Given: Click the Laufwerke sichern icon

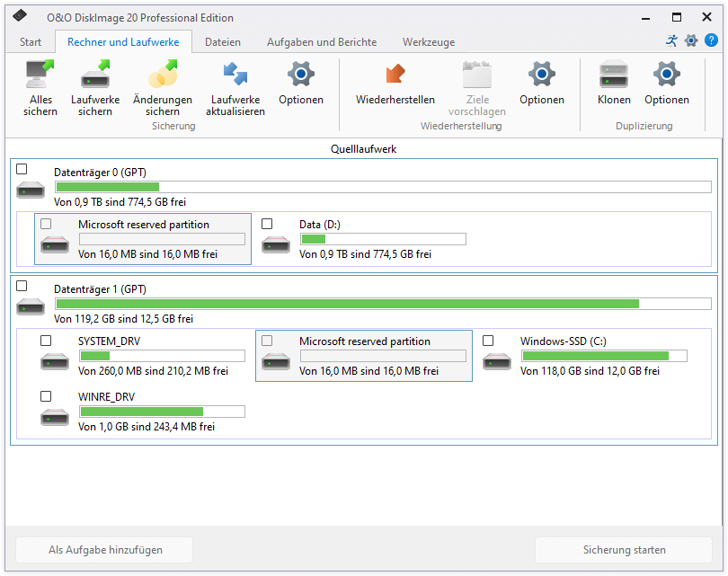Looking at the screenshot, I should click(x=95, y=75).
